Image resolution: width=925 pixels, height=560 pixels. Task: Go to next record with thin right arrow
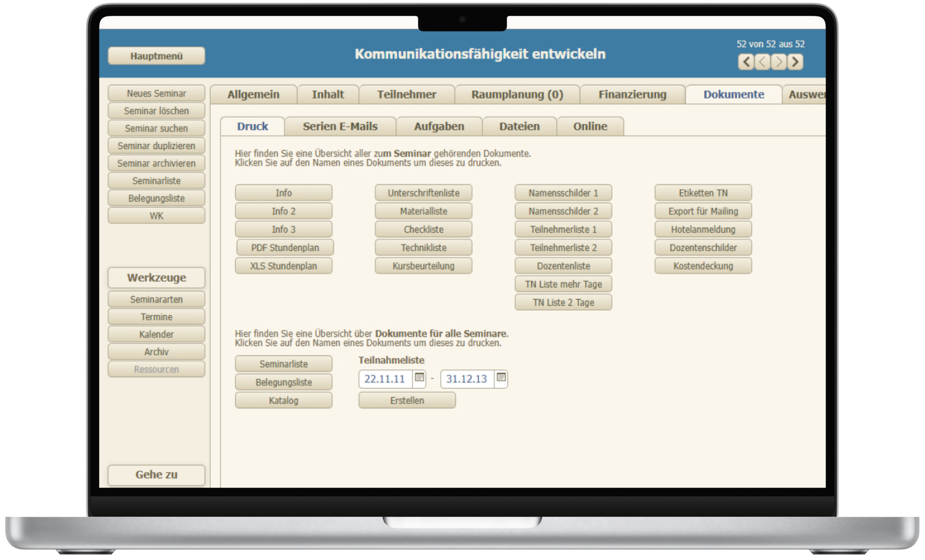779,62
